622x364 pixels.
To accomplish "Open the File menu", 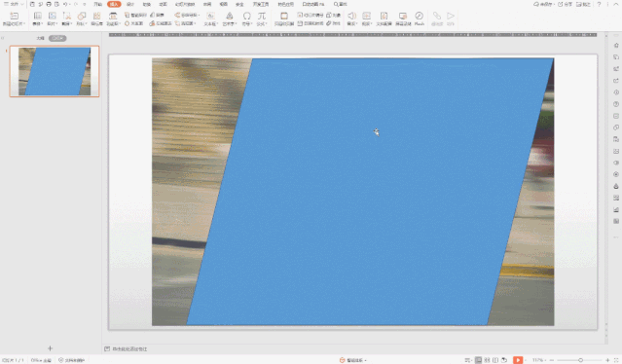I will click(x=14, y=4).
